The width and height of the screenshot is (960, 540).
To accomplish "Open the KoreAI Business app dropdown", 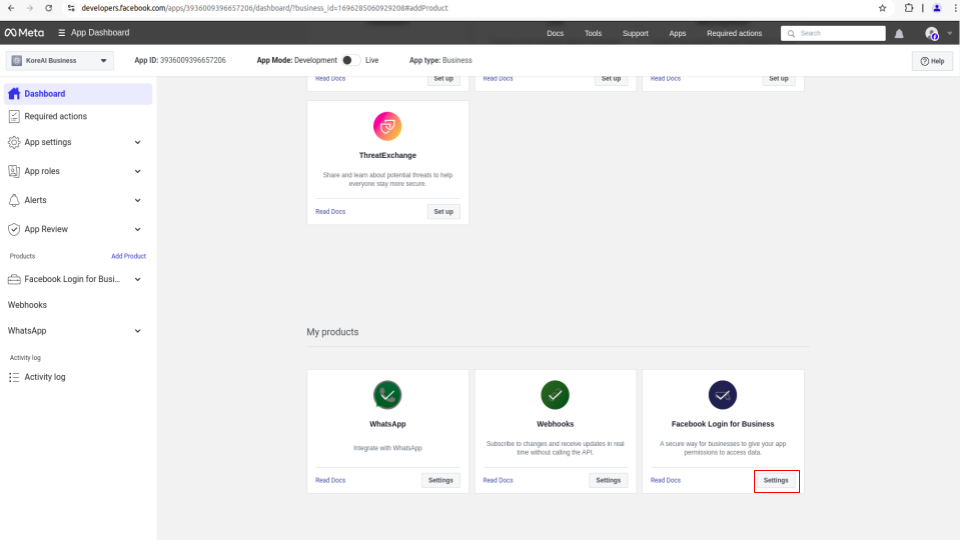I will 60,61.
